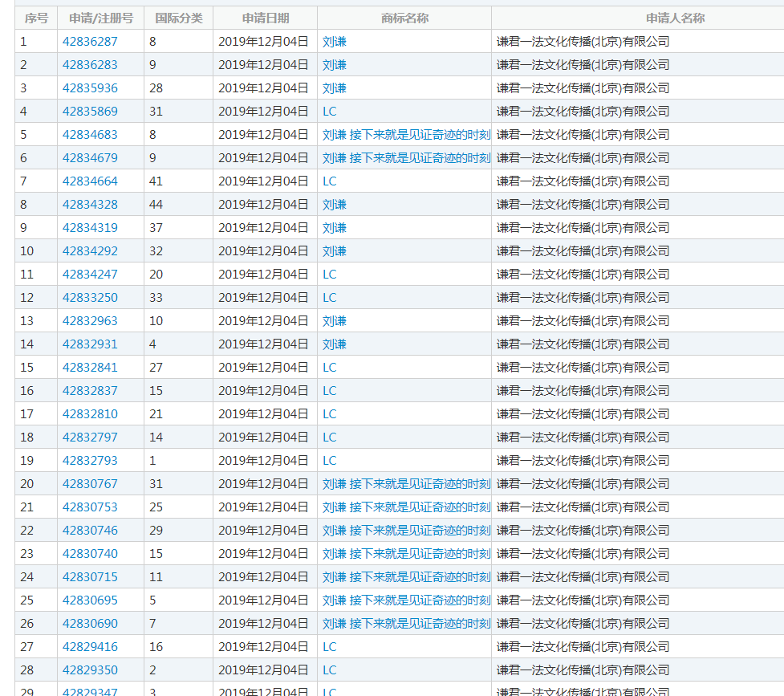Image resolution: width=784 pixels, height=696 pixels.
Task: Open registration number 42836287
Action: [x=90, y=42]
